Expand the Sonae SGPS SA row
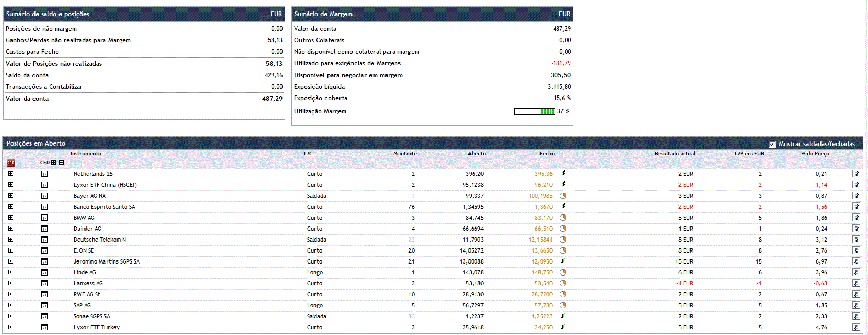The image size is (868, 335). point(10,316)
